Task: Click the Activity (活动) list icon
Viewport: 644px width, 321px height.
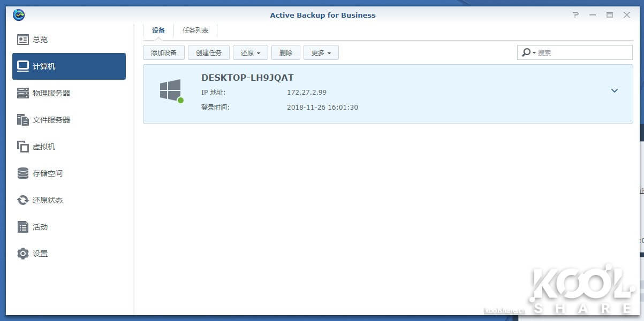Action: pos(23,227)
